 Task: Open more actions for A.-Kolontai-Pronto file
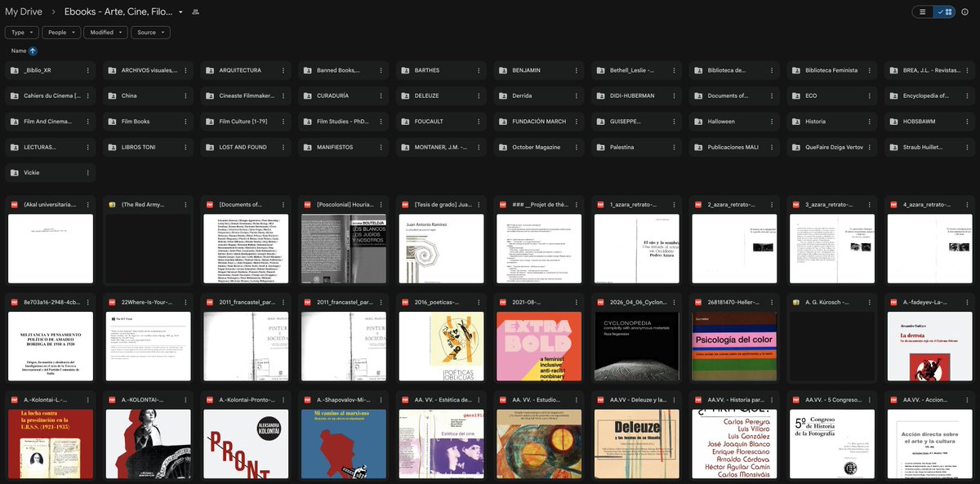pos(284,400)
